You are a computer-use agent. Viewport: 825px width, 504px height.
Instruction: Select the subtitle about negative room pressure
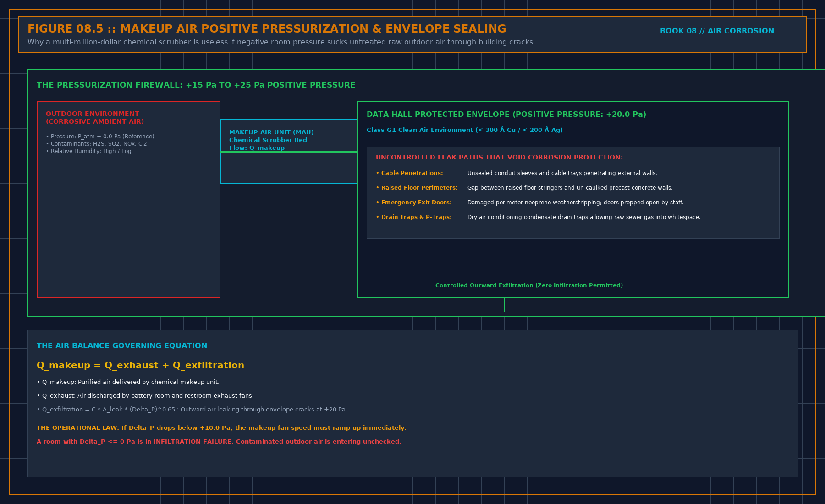(281, 42)
